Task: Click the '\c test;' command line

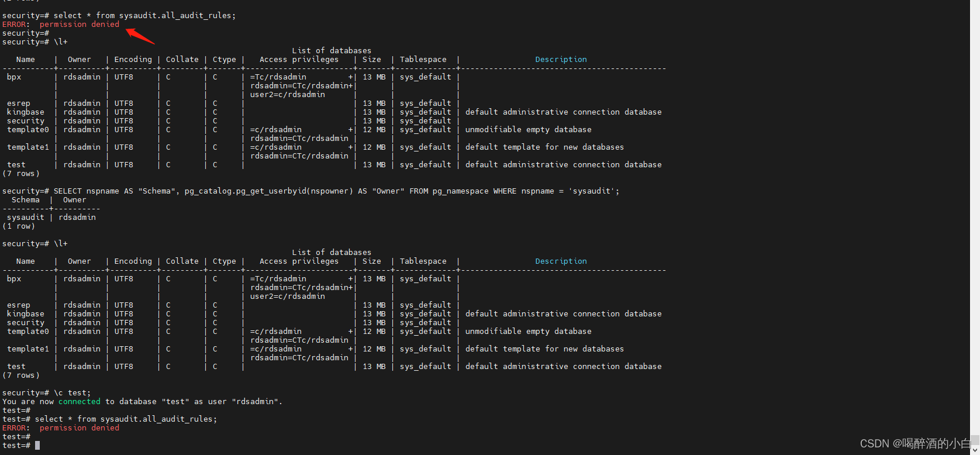Action: click(73, 393)
